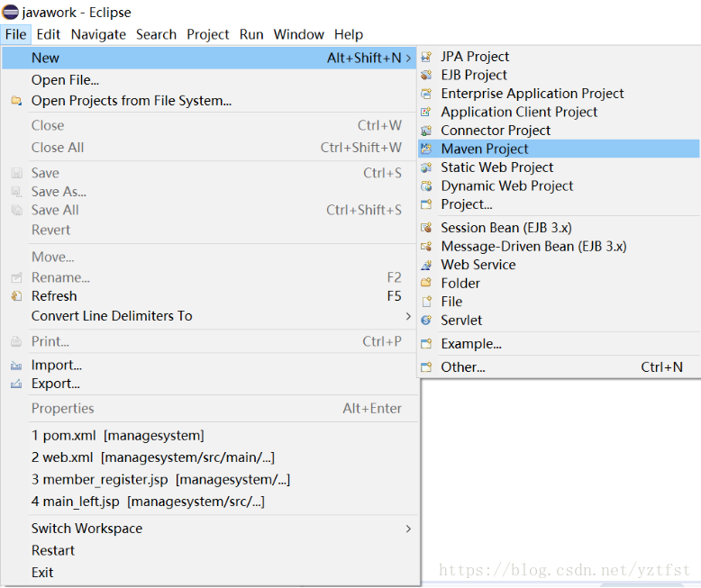Choose Restart from File menu
Screen dimensions: 701x588
point(209,550)
